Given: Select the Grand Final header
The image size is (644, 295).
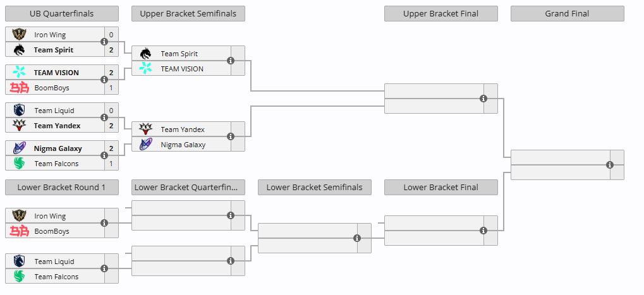Looking at the screenshot, I should tap(567, 13).
